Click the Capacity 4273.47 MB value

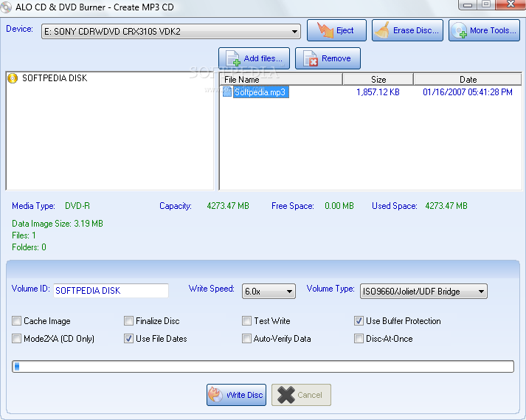228,206
